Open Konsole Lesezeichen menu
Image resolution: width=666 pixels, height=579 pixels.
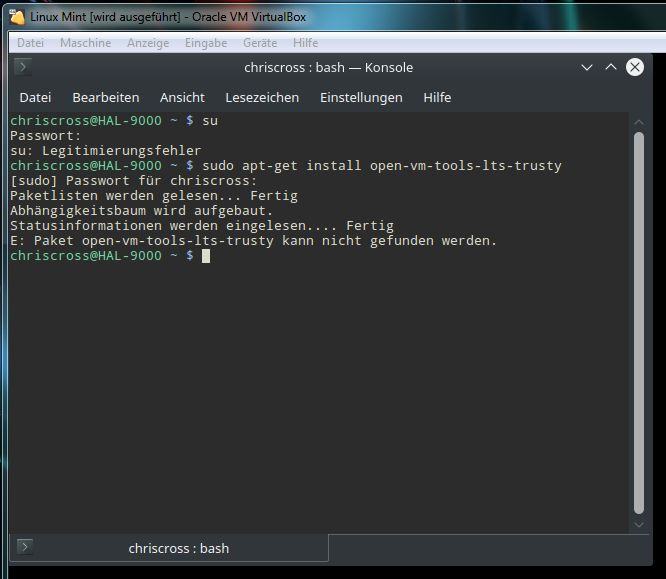[x=262, y=98]
